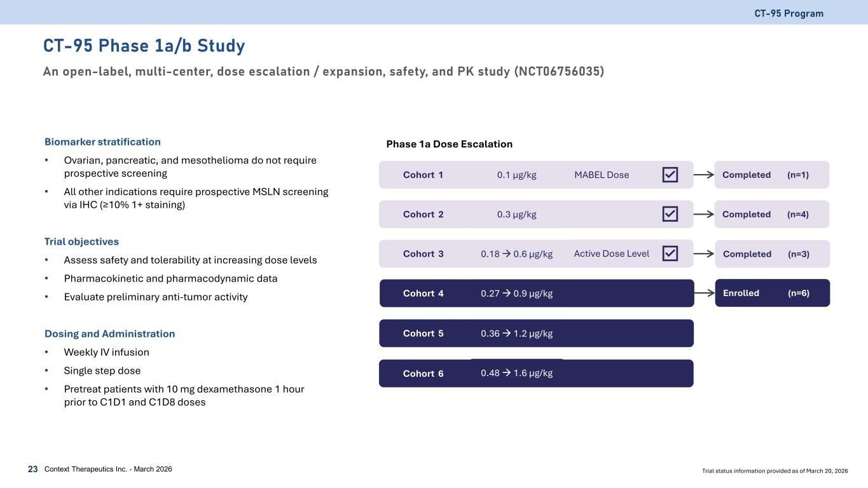Screen dimensions: 868x488
Task: Select the Completed (n=1) status box
Action: (771, 175)
